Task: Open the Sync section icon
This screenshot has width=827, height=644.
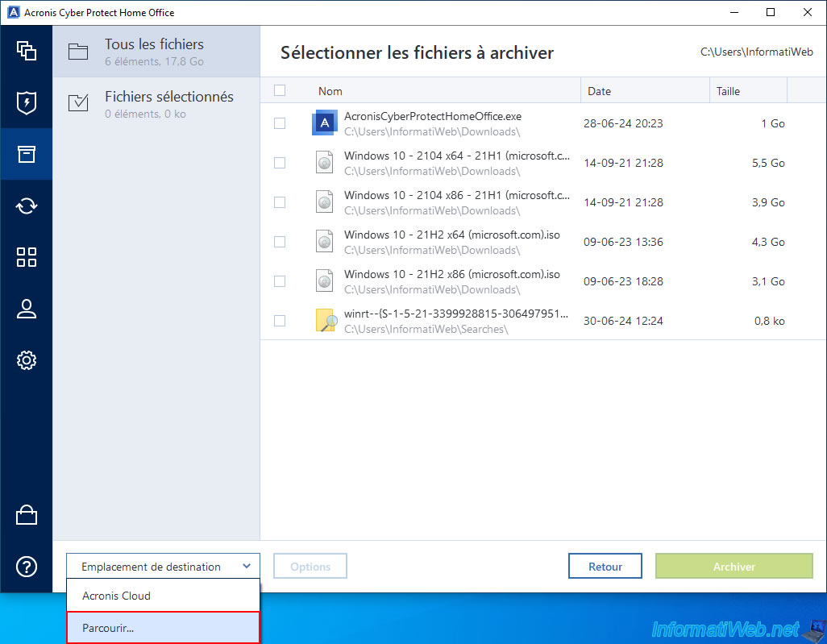Action: tap(27, 206)
